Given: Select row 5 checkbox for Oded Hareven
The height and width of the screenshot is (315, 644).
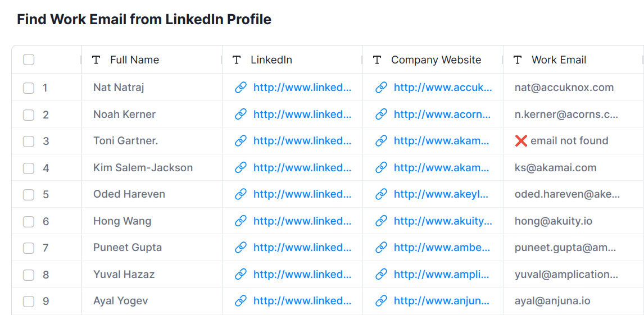Looking at the screenshot, I should (29, 195).
